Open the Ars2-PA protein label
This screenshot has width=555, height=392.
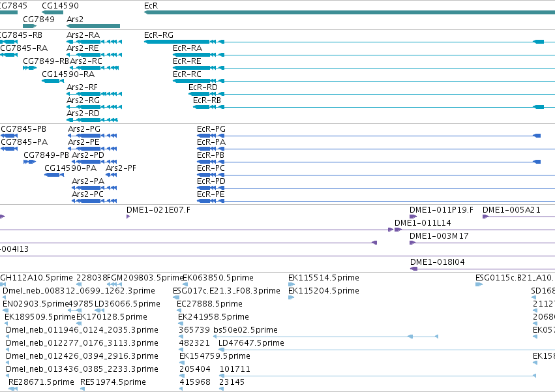[88, 182]
